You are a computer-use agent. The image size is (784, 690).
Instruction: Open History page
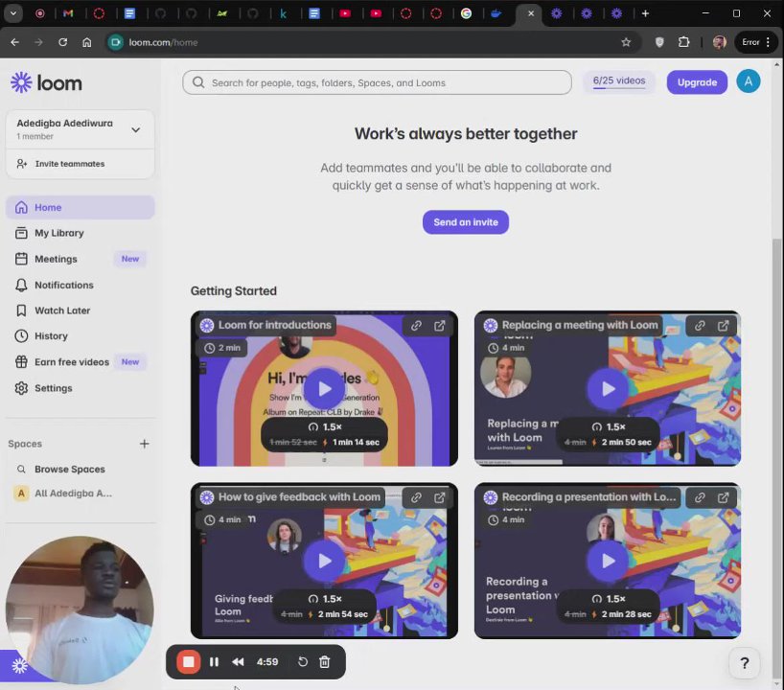coord(80,336)
